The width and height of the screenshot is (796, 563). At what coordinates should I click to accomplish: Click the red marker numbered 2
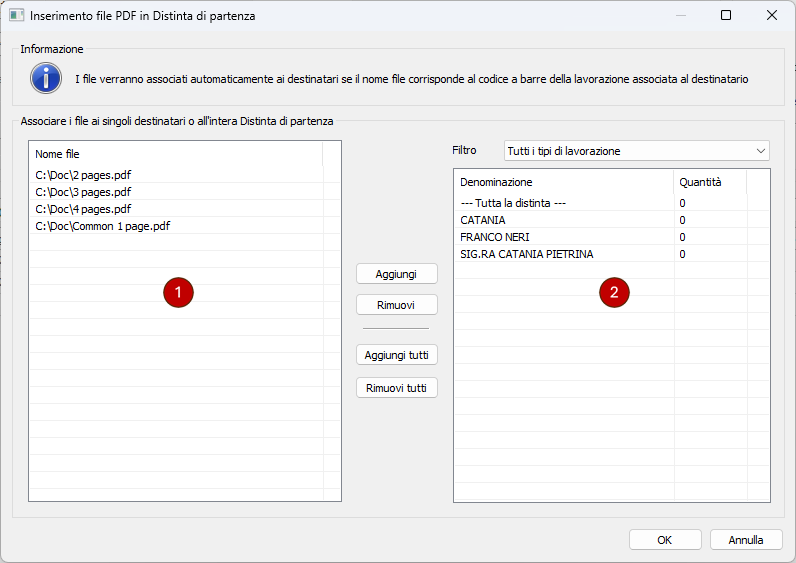pos(614,292)
